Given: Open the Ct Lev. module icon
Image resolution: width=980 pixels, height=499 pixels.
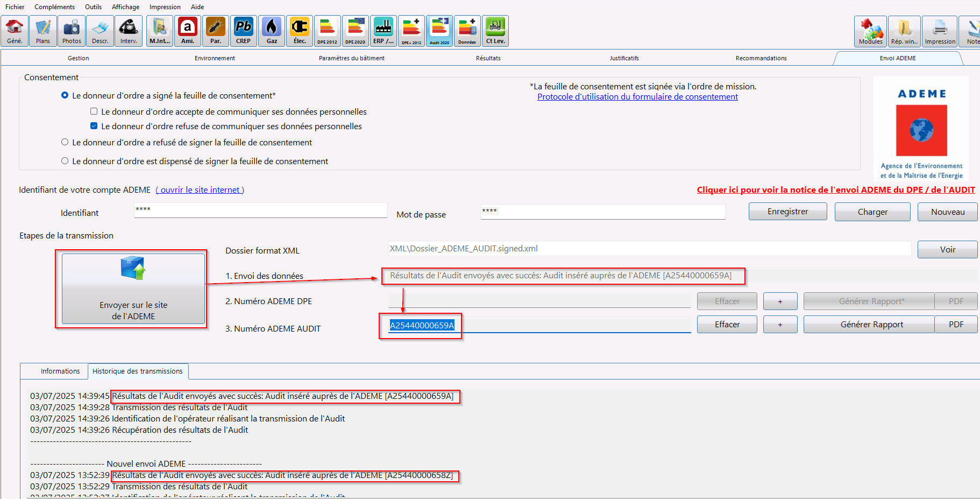Looking at the screenshot, I should (495, 31).
